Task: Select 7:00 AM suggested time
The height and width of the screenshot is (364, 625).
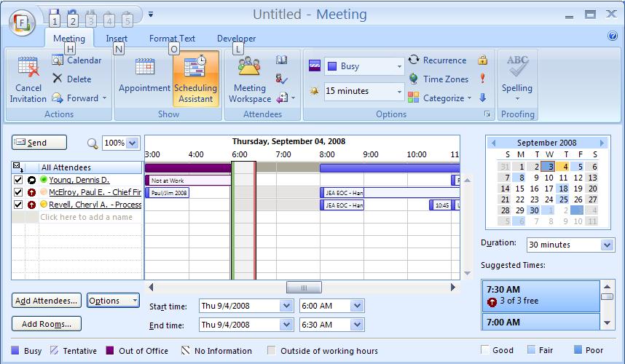Action: 541,322
